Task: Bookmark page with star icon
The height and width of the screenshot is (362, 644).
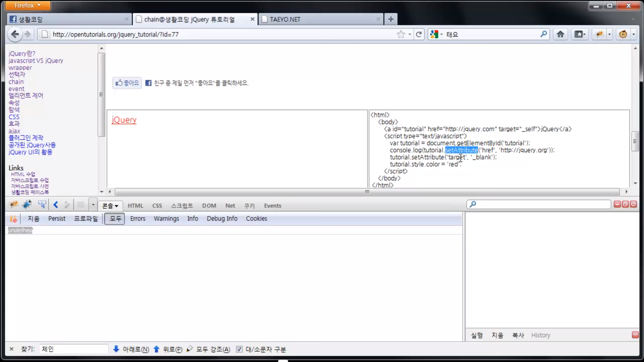Action: pyautogui.click(x=401, y=34)
